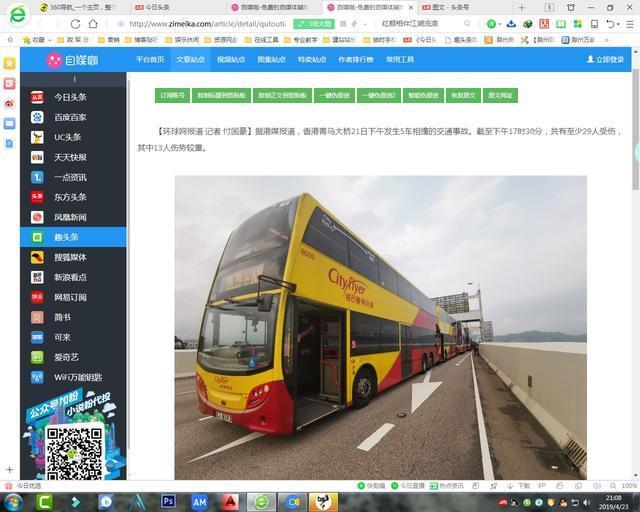Viewport: 640px width, 512px height.
Task: Open 搜狐媒体 sidebar item
Action: pyautogui.click(x=70, y=257)
